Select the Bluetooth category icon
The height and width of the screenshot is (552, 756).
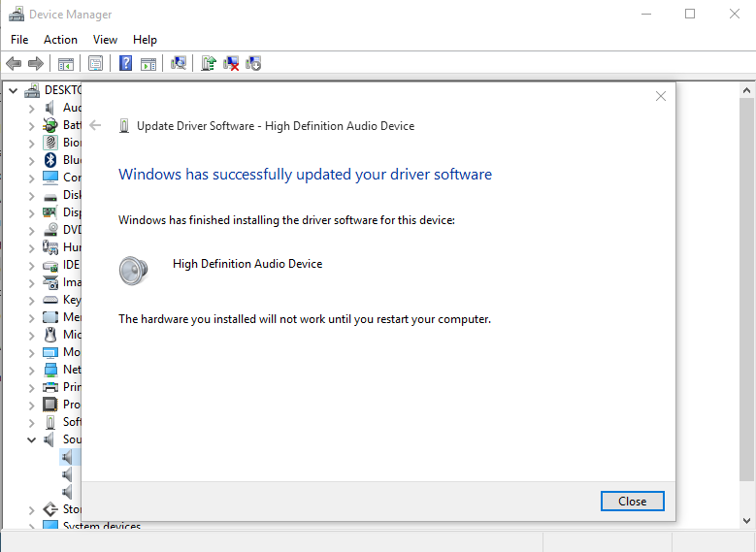coord(50,159)
